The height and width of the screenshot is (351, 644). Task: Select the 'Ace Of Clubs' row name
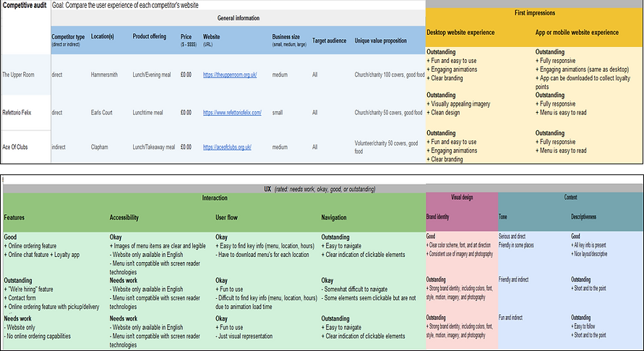(15, 147)
